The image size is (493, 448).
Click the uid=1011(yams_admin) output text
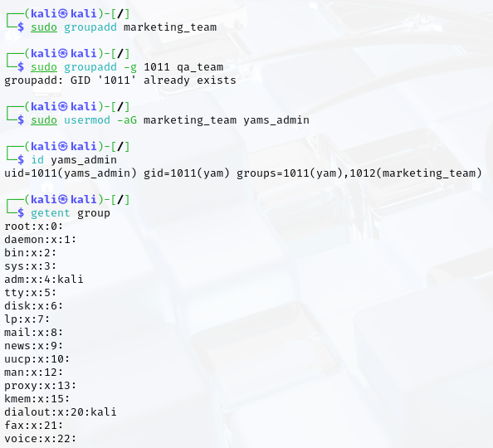tap(71, 173)
